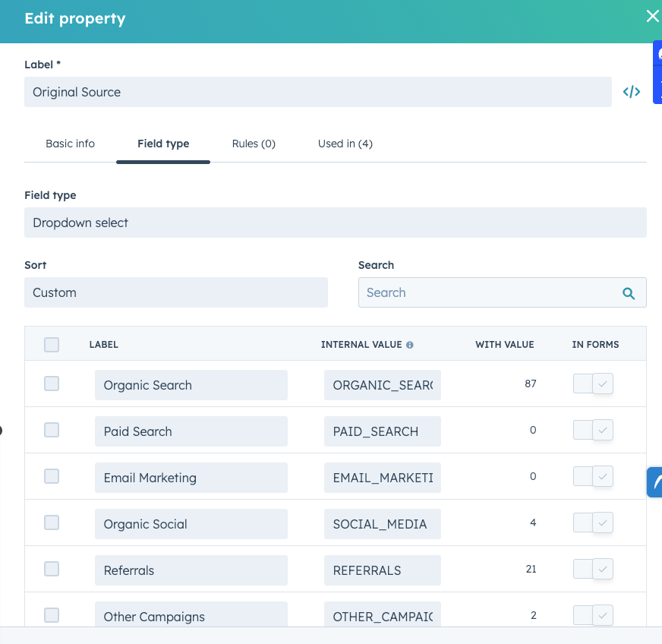Check the Referrals row checkbox
This screenshot has height=644, width=662.
tap(52, 569)
